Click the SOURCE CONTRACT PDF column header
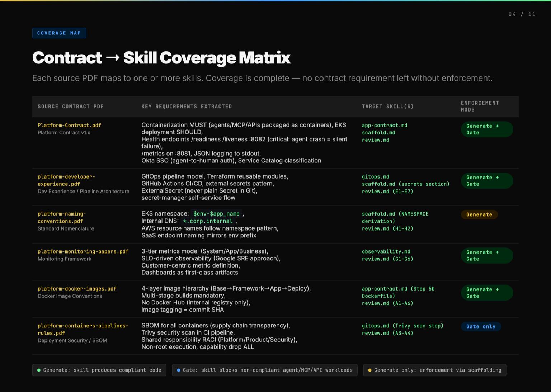The image size is (551, 392). [x=71, y=107]
